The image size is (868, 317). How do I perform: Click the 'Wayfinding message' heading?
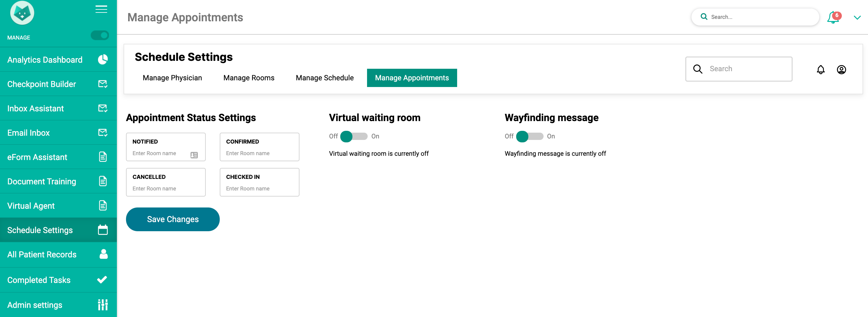click(551, 117)
